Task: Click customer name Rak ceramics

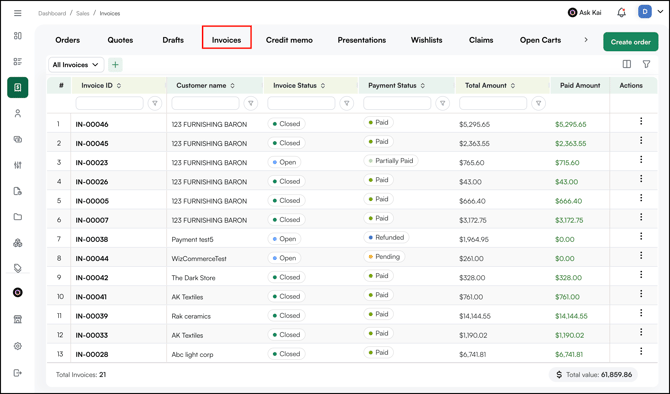Action: tap(191, 316)
